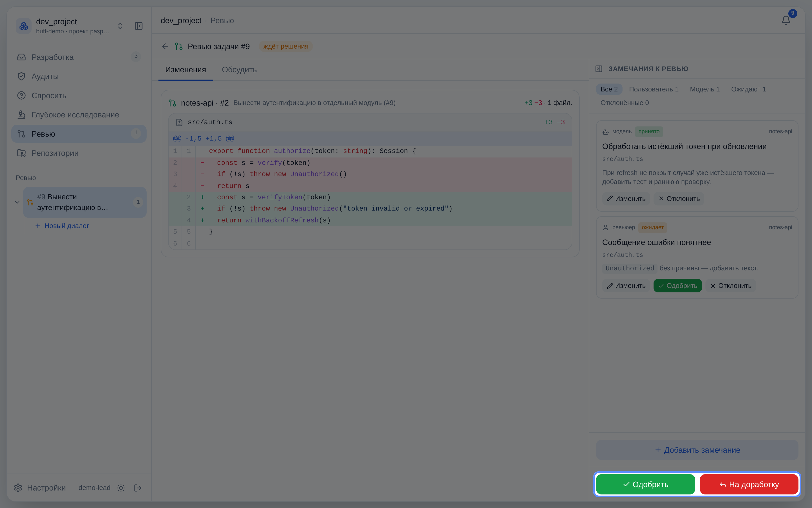Image resolution: width=812 pixels, height=508 pixels.
Task: Click the принято status badge
Action: point(649,131)
